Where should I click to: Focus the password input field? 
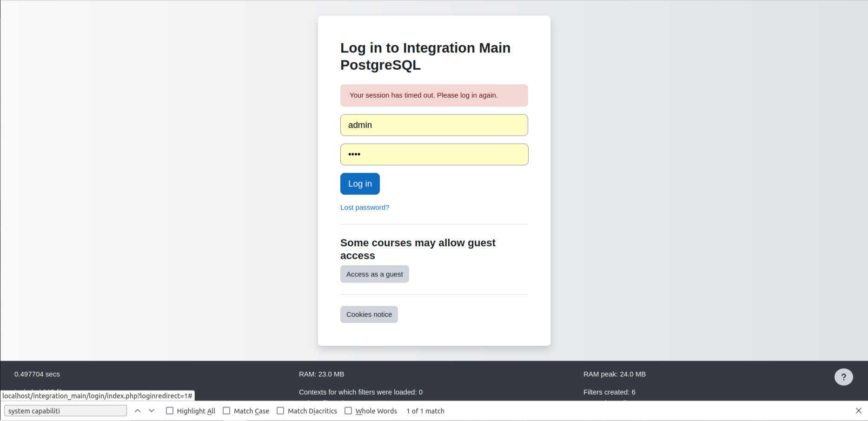pyautogui.click(x=434, y=154)
